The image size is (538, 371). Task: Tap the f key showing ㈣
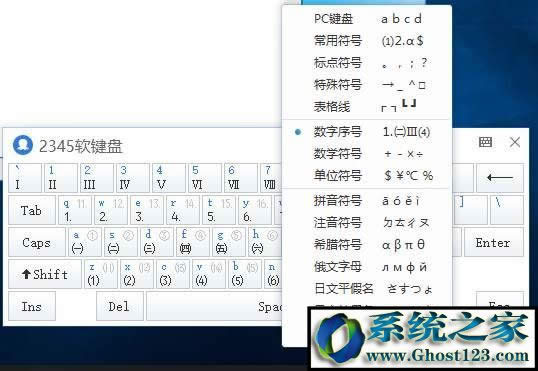[x=193, y=242]
